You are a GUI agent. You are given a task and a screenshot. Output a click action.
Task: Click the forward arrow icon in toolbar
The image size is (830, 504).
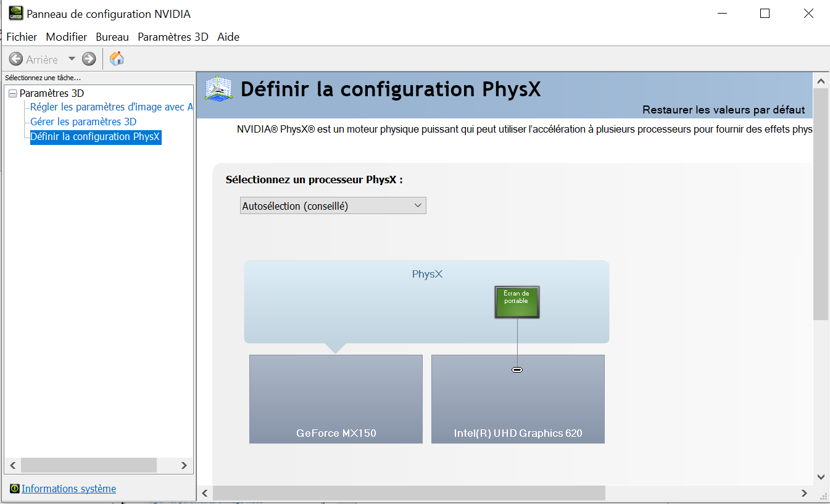[x=89, y=59]
